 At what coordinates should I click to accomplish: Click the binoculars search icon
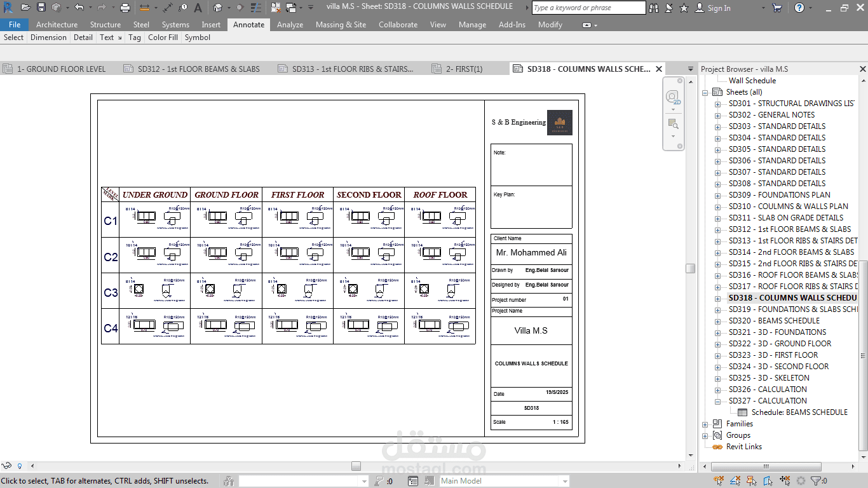(654, 8)
